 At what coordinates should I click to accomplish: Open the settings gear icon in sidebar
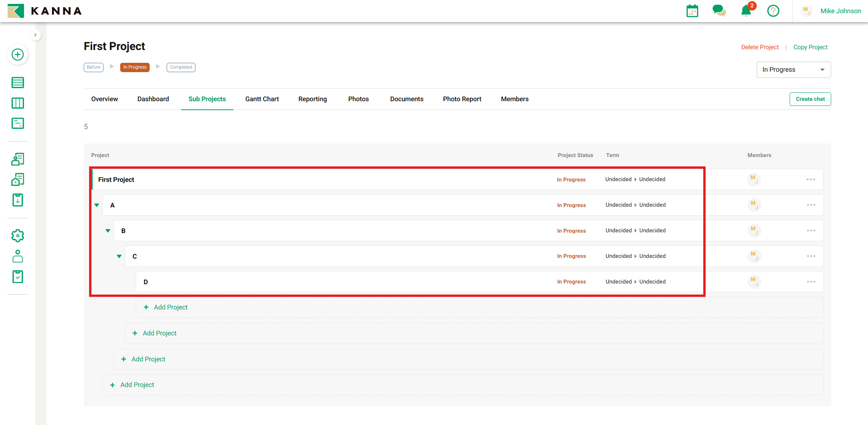[x=17, y=235]
